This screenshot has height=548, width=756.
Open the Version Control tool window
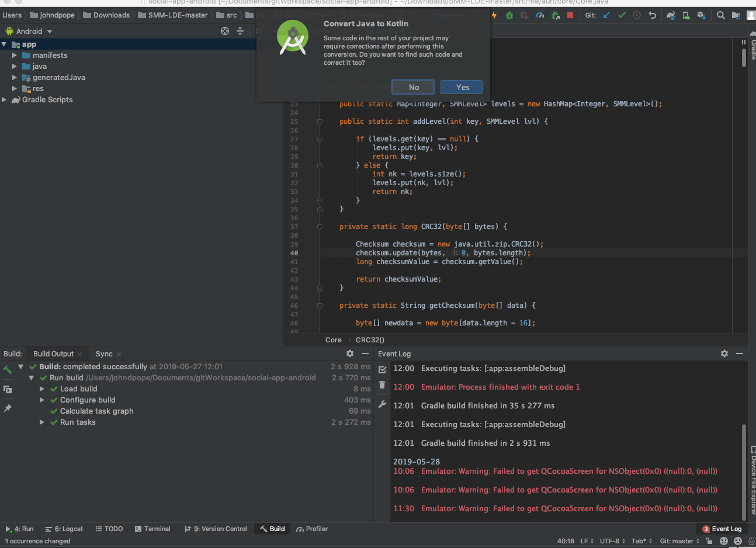click(x=216, y=529)
